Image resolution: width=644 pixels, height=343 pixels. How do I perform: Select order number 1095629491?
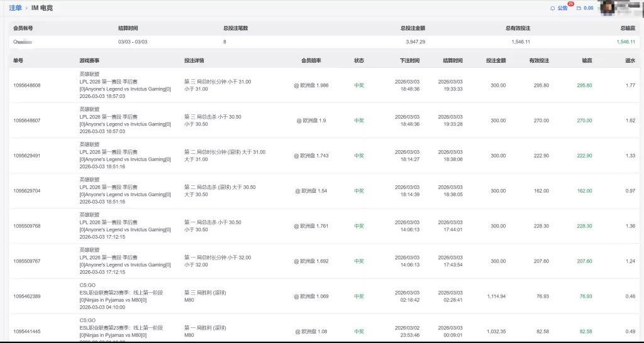coord(27,156)
